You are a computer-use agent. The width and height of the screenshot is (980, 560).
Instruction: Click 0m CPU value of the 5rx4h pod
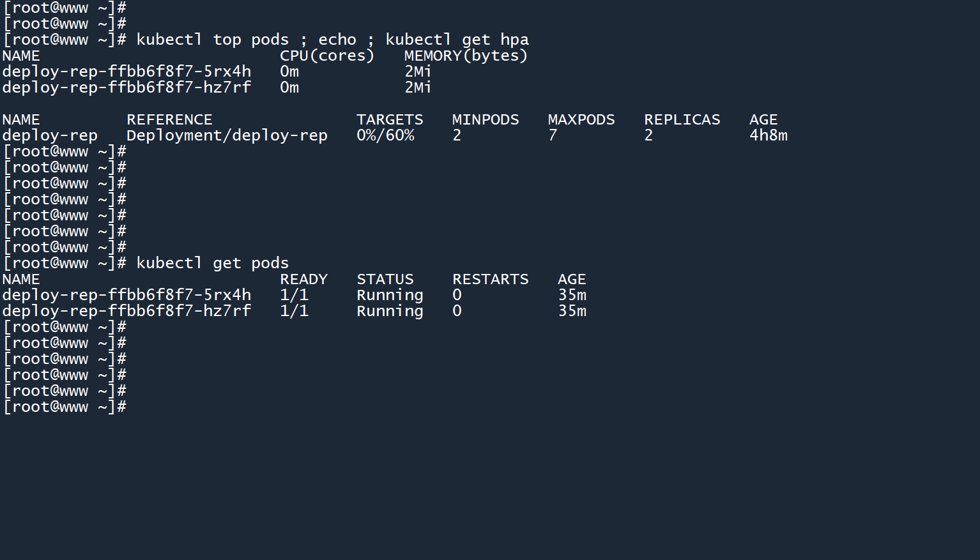[x=289, y=72]
